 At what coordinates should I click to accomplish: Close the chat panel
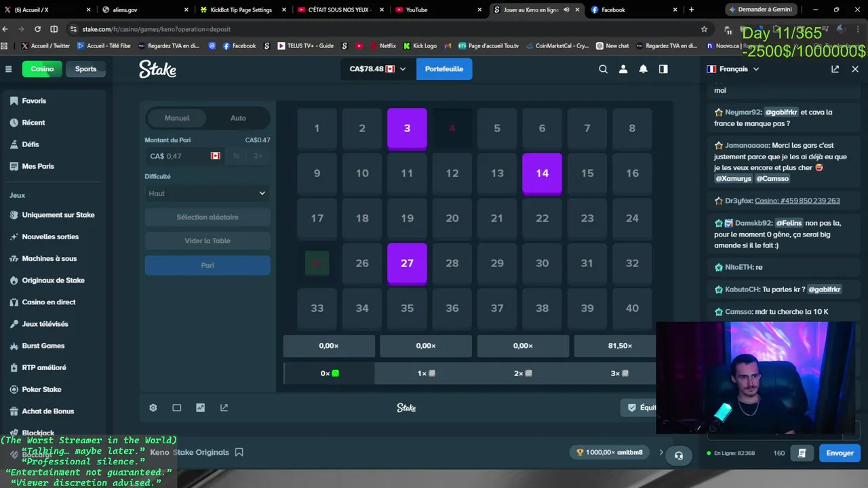tap(855, 69)
